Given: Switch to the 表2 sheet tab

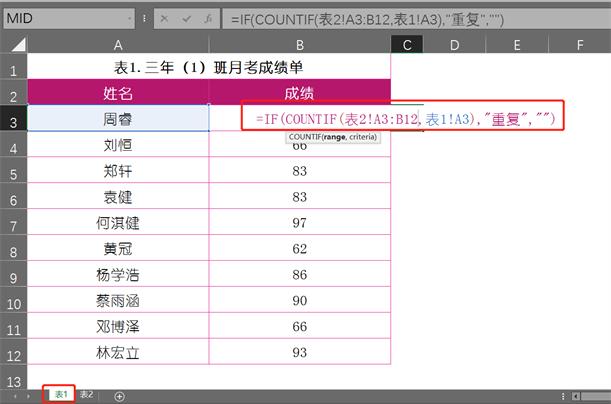Looking at the screenshot, I should [87, 396].
